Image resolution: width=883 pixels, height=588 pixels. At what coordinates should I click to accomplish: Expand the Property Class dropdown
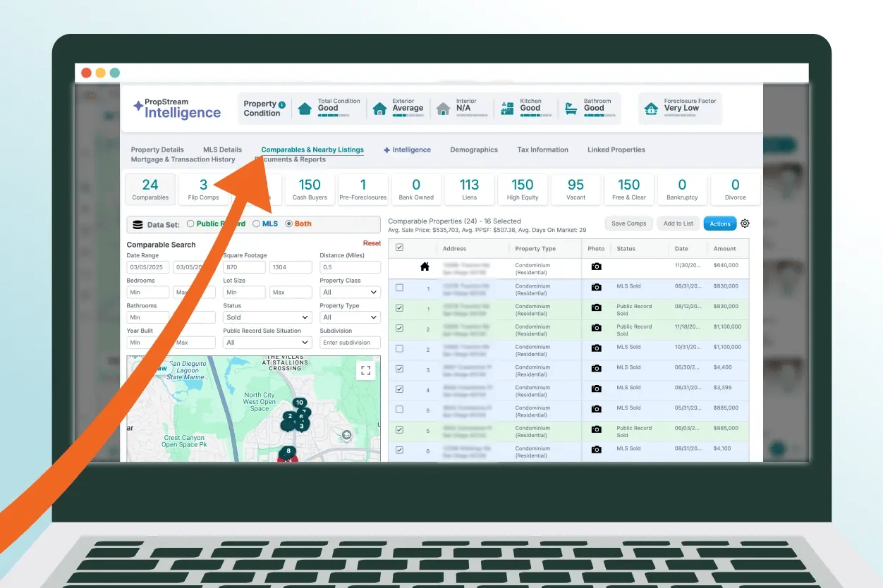(350, 292)
